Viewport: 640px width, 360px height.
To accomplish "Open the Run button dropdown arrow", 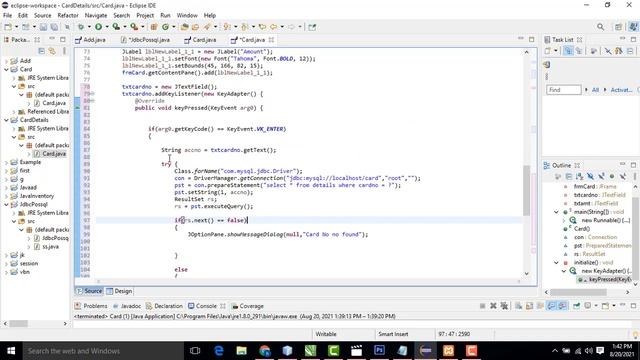I will coord(107,27).
